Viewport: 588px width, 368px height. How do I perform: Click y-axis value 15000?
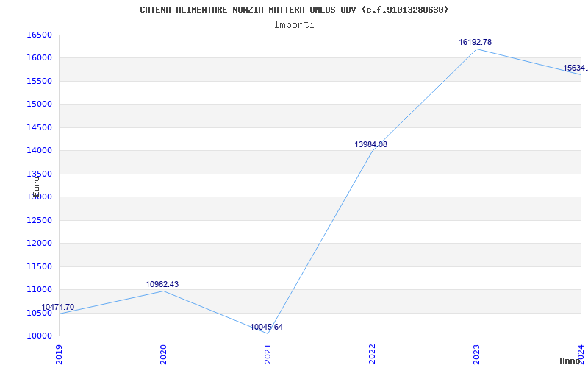(39, 104)
